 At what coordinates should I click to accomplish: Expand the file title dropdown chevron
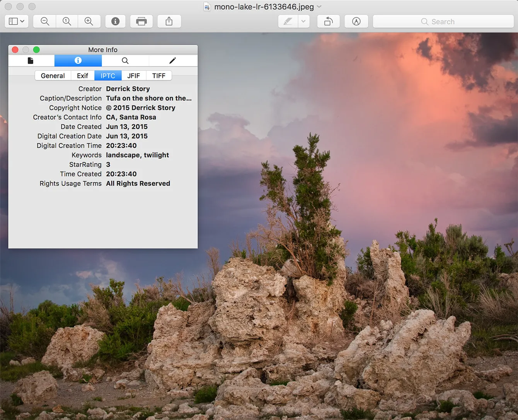click(x=319, y=7)
